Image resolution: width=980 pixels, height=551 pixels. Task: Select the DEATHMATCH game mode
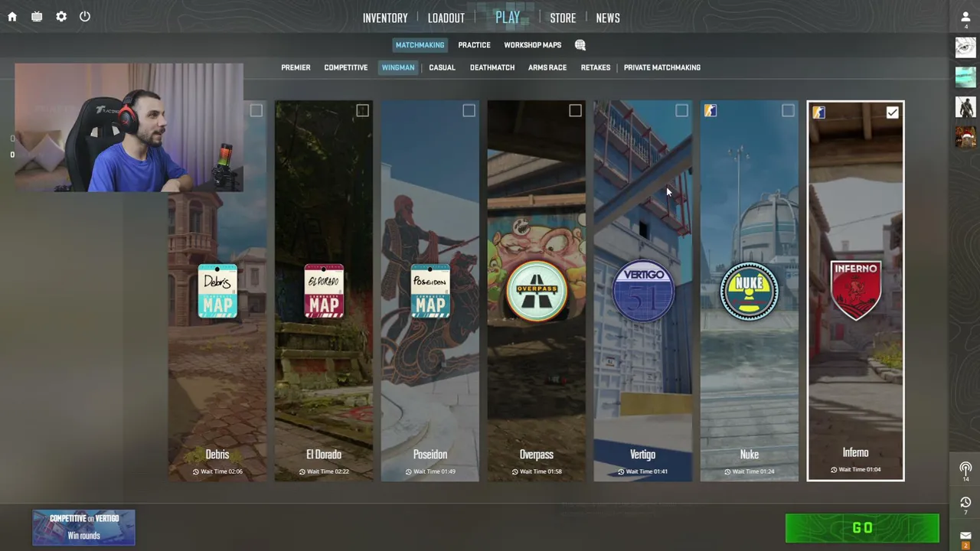point(492,67)
